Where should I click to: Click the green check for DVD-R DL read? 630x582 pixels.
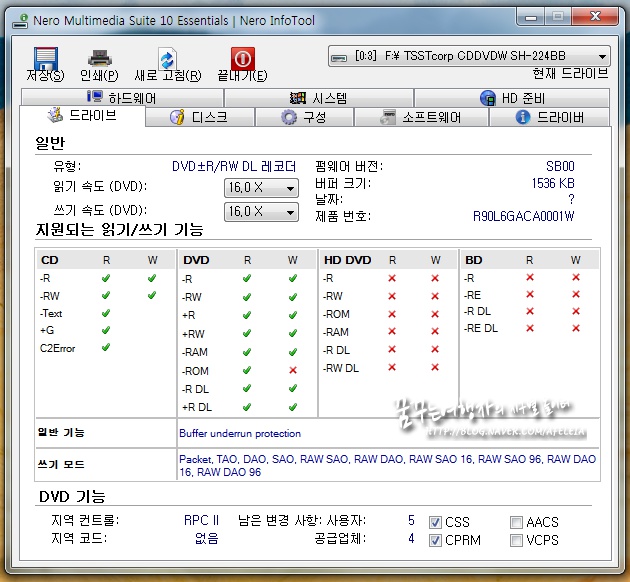tap(247, 388)
